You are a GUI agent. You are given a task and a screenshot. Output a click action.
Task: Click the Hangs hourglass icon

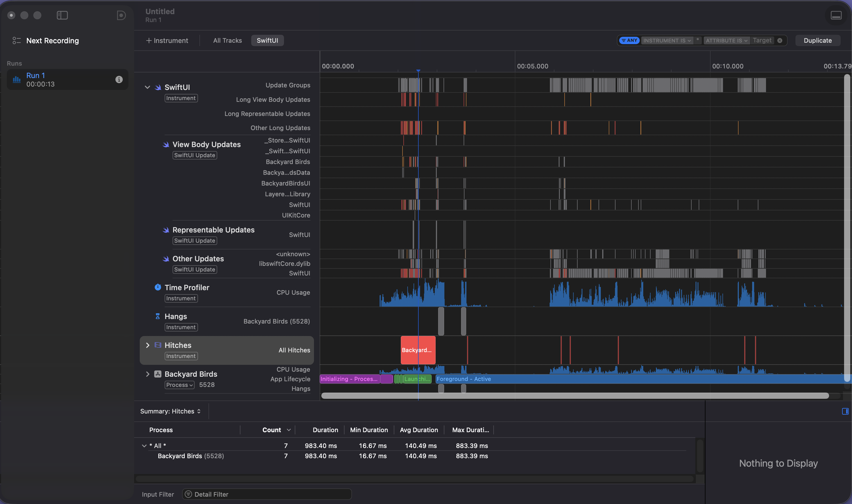click(x=158, y=316)
